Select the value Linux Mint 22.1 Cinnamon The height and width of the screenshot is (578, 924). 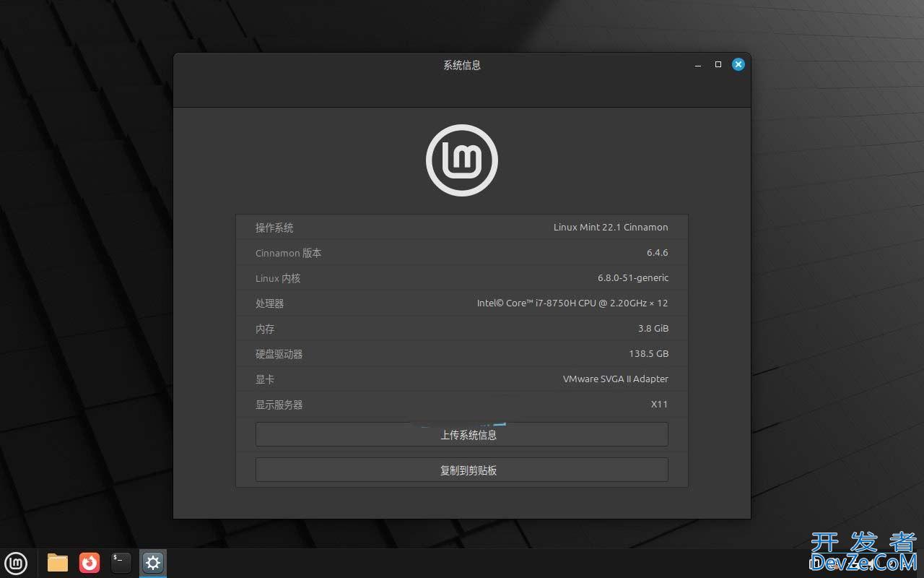pos(611,227)
